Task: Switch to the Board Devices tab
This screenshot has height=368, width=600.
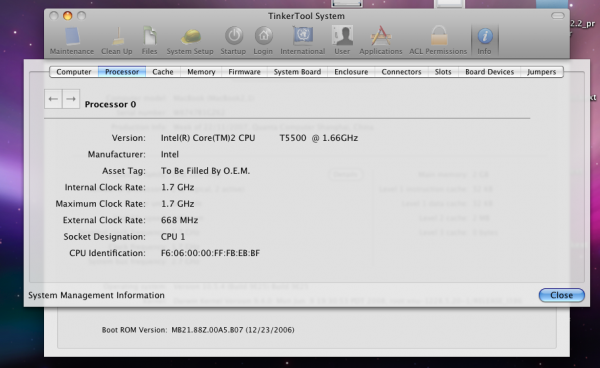Action: point(490,72)
